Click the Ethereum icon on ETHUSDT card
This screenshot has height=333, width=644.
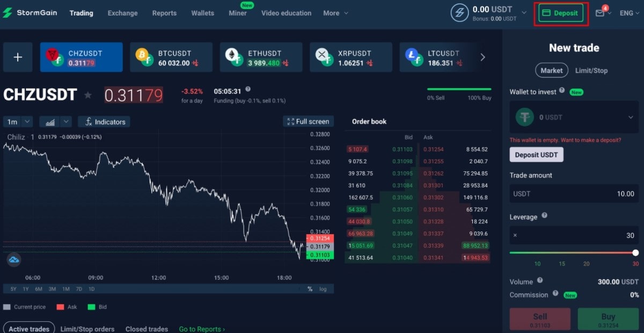pos(233,57)
